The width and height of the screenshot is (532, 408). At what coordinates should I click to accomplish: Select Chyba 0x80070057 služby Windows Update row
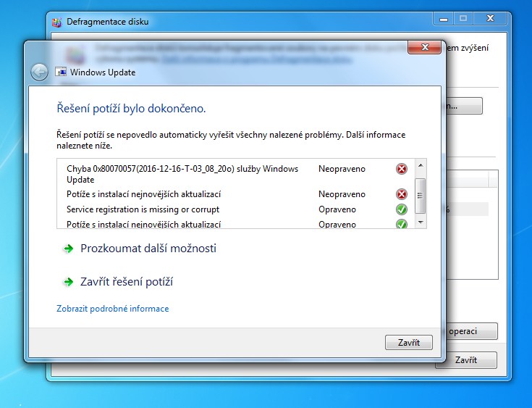(236, 174)
